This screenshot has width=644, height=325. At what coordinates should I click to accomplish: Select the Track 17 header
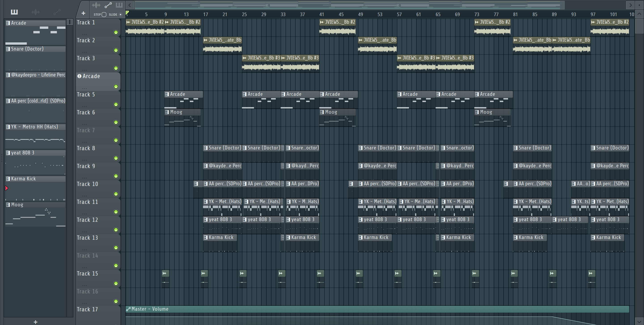tap(98, 315)
